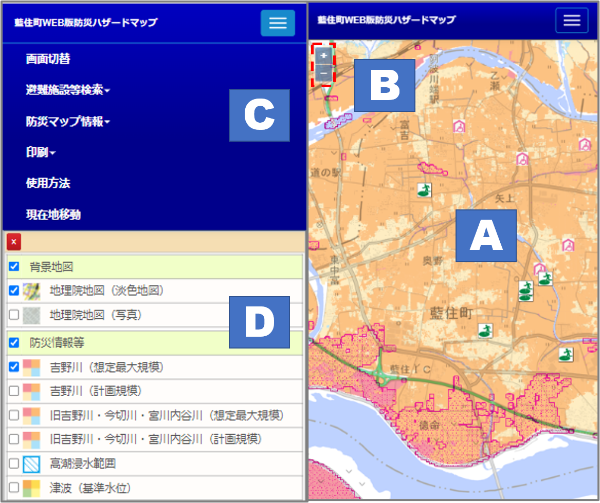Open hamburger menu in right map header
The image size is (600, 503).
coord(572,20)
